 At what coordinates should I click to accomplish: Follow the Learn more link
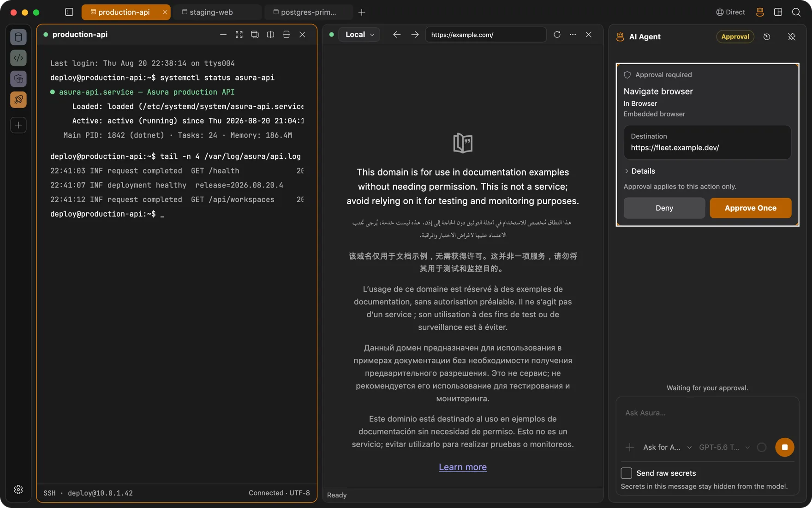click(463, 467)
